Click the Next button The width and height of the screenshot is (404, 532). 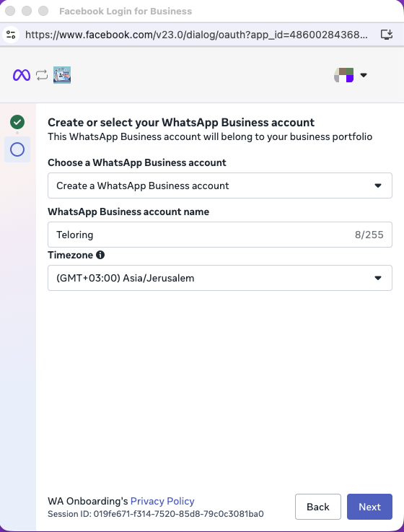[x=369, y=507]
